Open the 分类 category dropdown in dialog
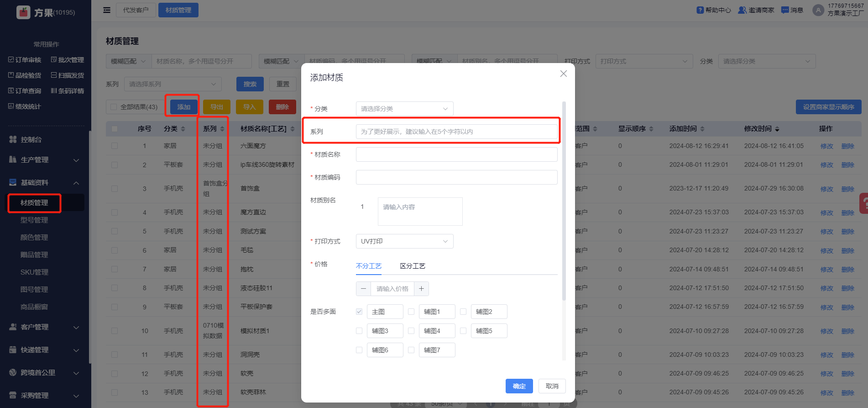 tap(404, 109)
